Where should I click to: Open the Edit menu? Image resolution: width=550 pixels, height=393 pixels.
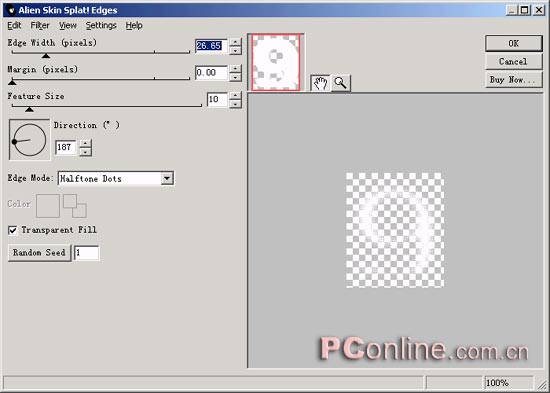click(x=14, y=26)
